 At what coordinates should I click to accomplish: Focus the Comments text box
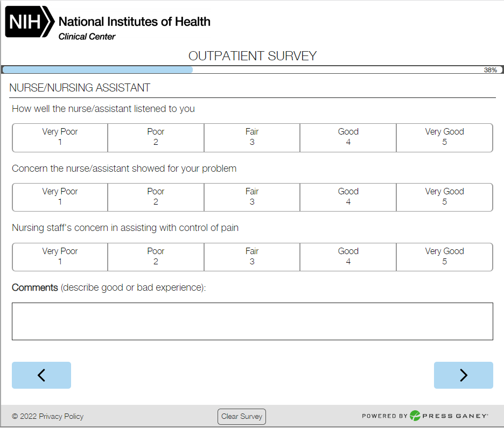tap(253, 321)
